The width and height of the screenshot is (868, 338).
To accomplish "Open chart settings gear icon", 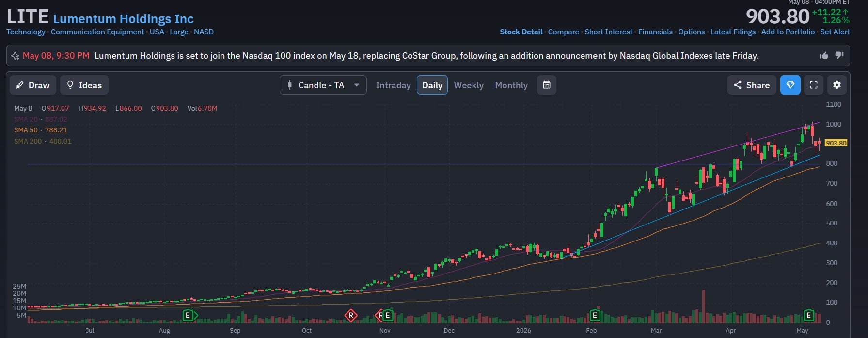I will pos(837,85).
